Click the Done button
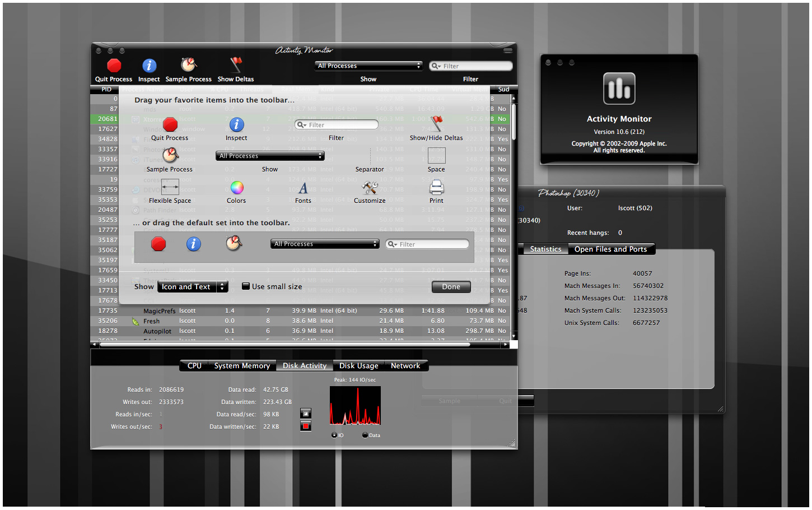The height and width of the screenshot is (510, 812). 451,286
